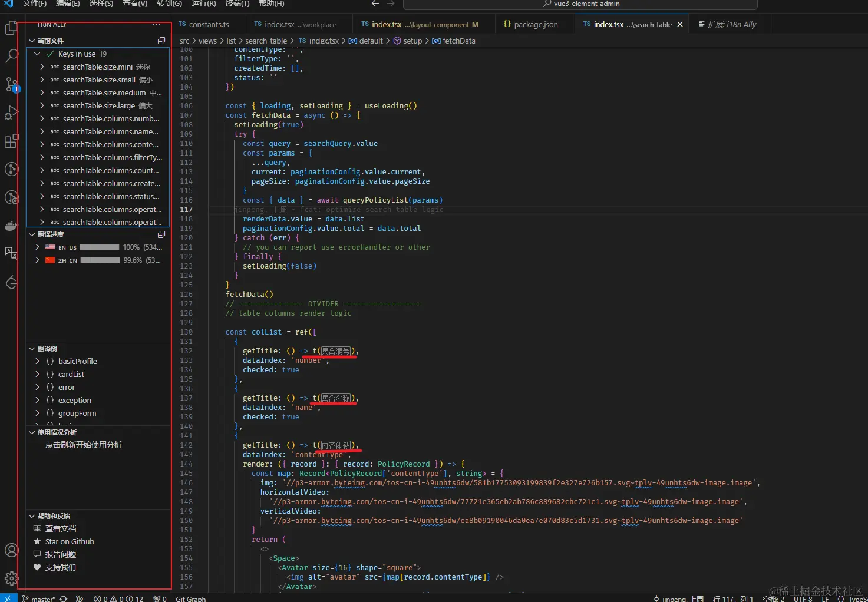Click the 支持我们 heart icon
868x602 pixels.
point(37,567)
